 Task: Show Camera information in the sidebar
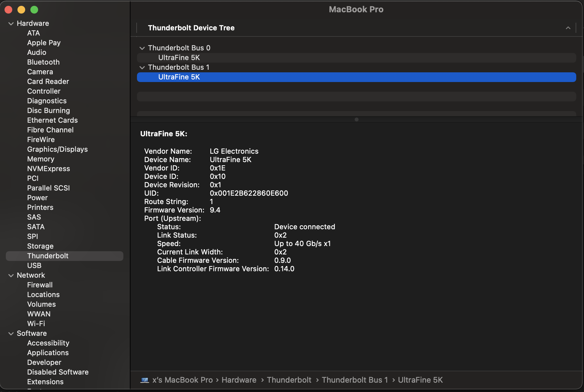[40, 72]
